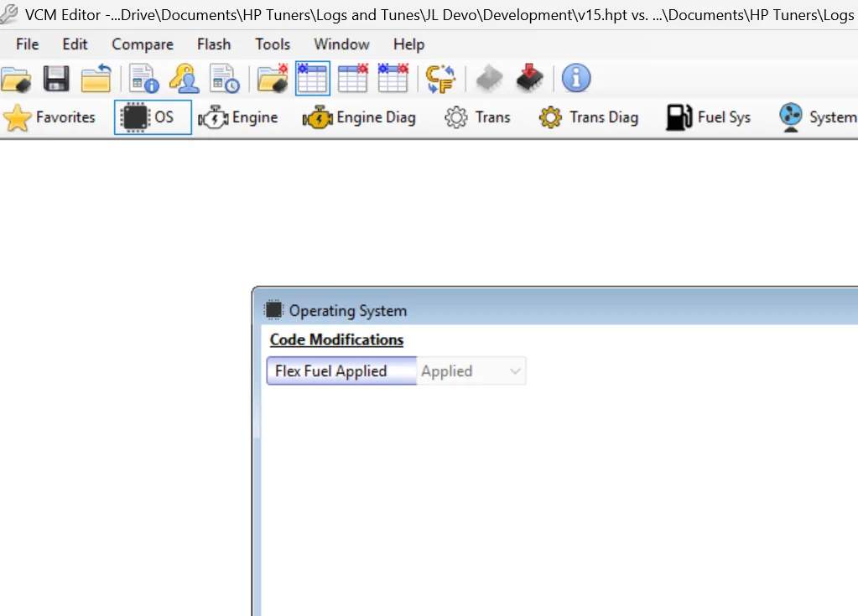Open tune file with the folder-chip icon

point(16,79)
